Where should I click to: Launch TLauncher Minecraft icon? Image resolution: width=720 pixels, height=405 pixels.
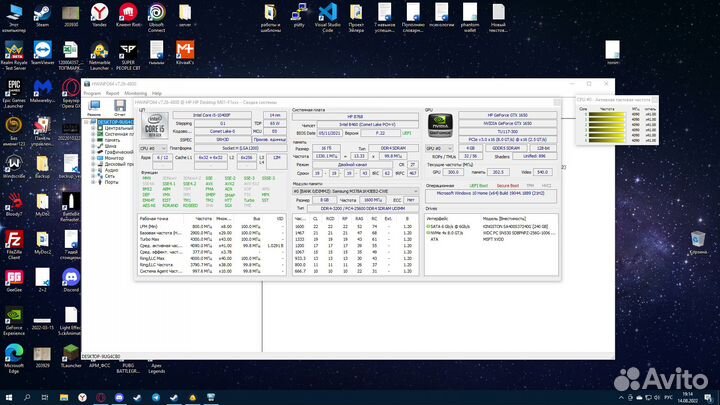tap(71, 356)
